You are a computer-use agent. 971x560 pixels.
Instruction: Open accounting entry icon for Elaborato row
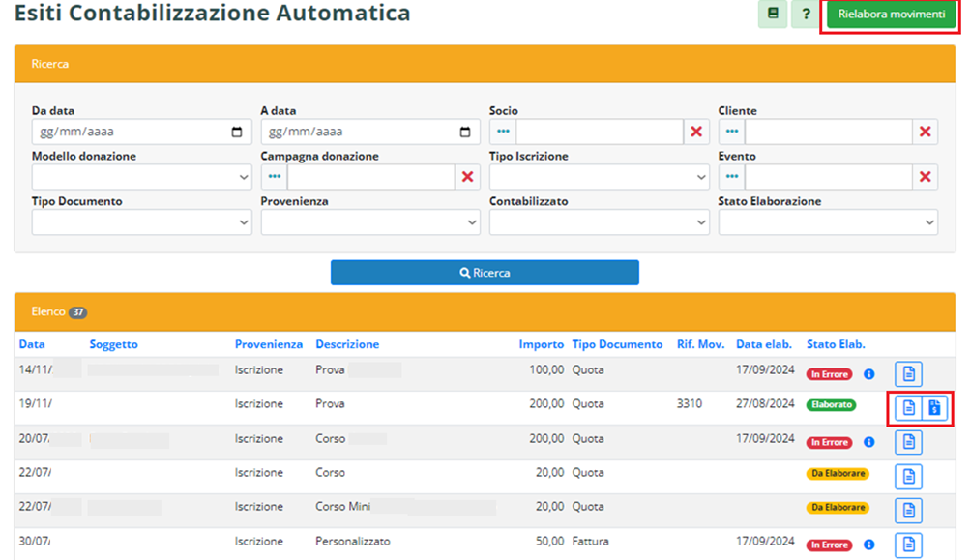click(x=934, y=407)
